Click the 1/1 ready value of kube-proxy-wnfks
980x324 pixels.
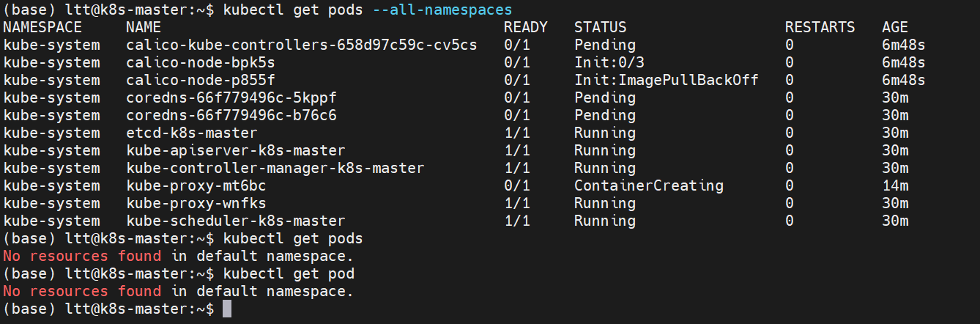(517, 203)
